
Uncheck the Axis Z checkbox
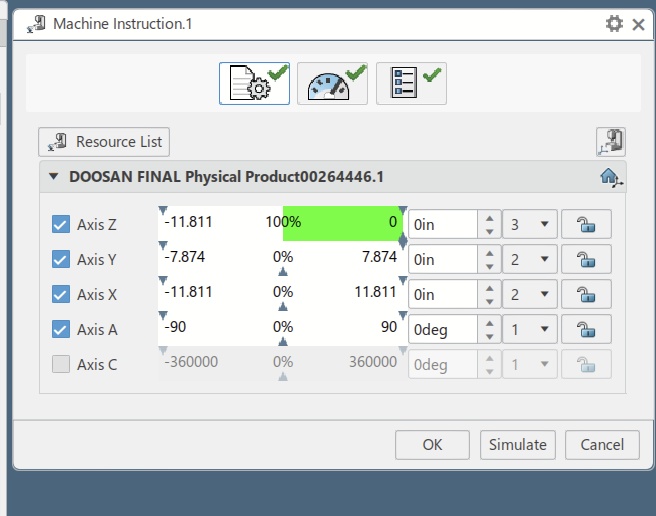click(61, 224)
